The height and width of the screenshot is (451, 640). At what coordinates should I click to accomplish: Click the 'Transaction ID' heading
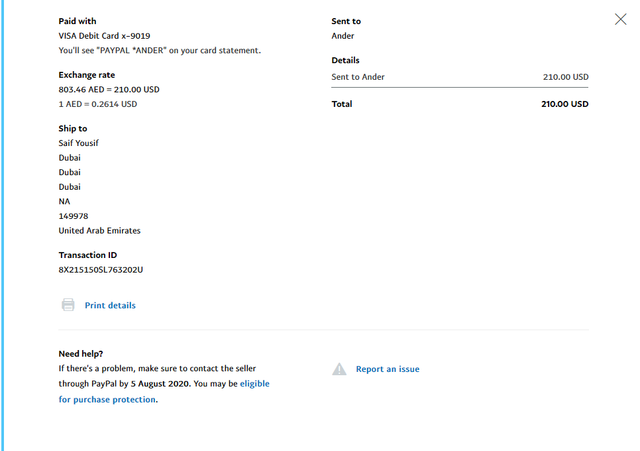88,255
